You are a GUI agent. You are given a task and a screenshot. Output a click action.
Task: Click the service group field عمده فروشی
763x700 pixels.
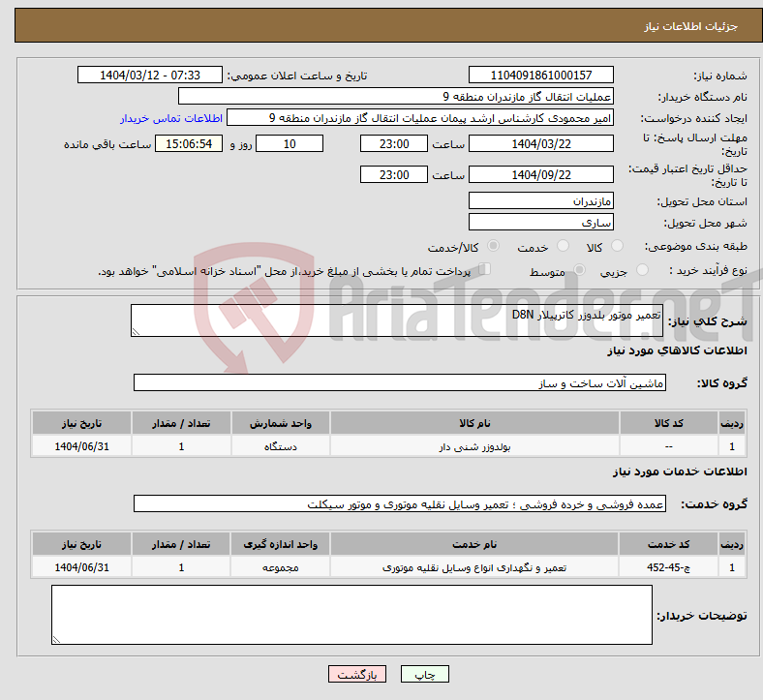point(400,504)
